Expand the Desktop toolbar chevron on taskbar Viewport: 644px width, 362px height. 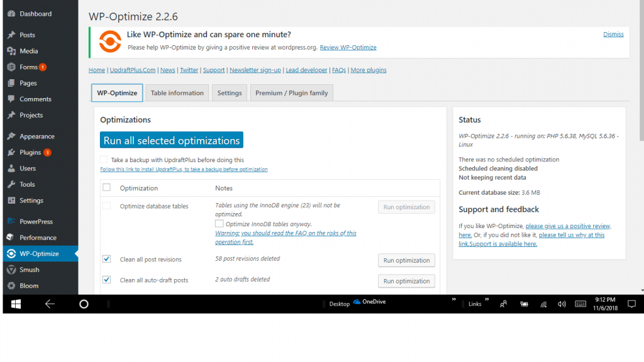(x=454, y=299)
